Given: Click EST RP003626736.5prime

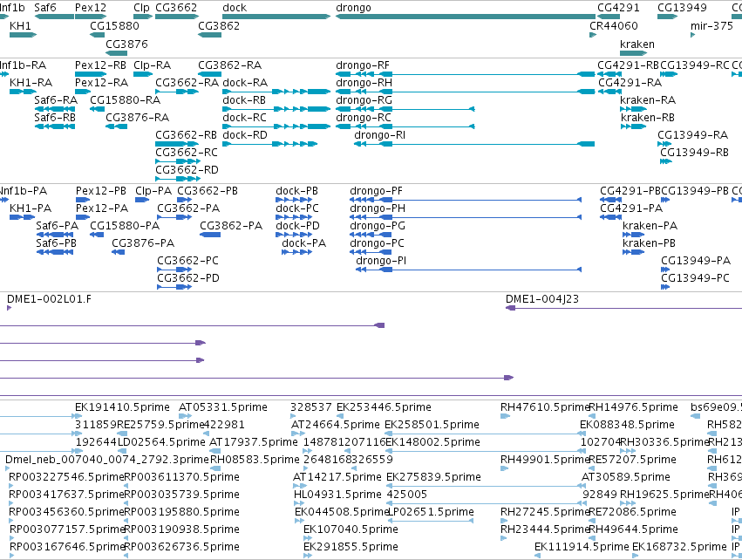Looking at the screenshot, I should [181, 547].
